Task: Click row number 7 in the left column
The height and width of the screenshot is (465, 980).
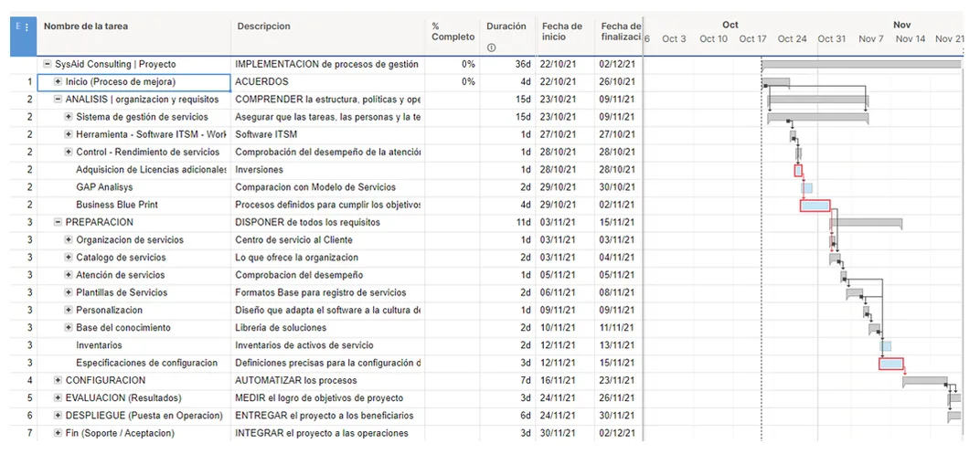Action: click(x=28, y=432)
